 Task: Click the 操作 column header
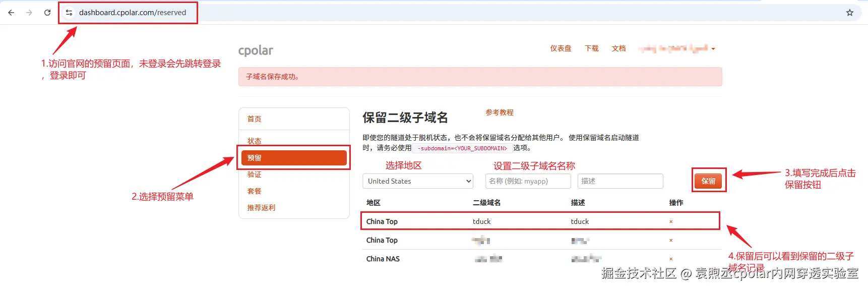(676, 203)
